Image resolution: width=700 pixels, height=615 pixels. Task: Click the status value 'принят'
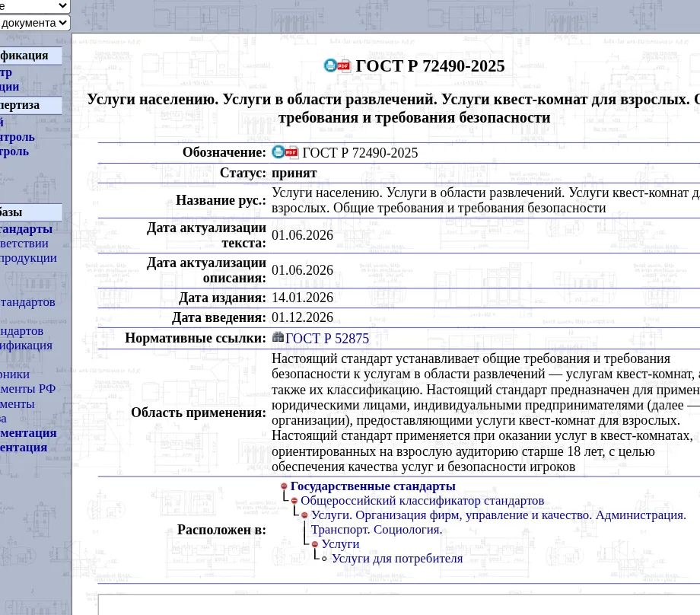(294, 173)
